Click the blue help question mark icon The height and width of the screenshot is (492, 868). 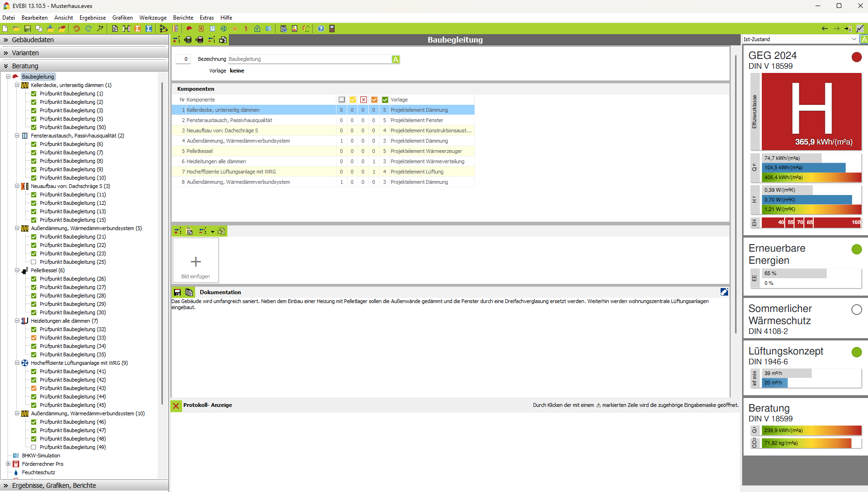coord(321,29)
